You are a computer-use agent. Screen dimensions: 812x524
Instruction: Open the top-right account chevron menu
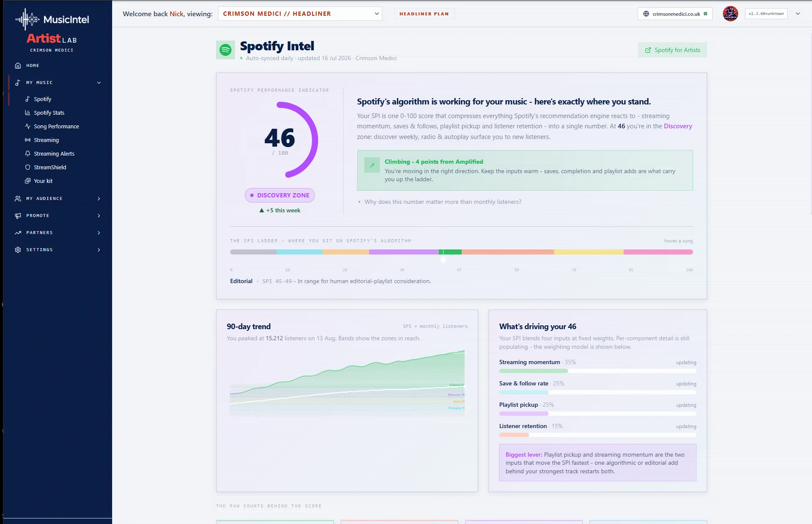pos(798,14)
